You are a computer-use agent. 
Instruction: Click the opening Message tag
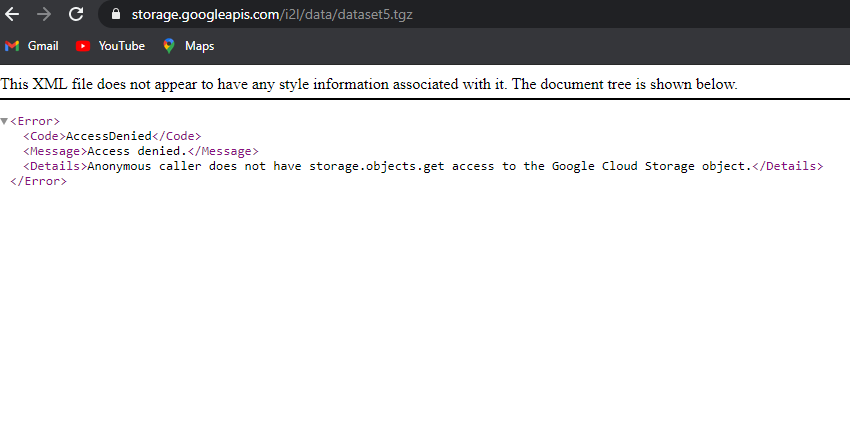(54, 151)
